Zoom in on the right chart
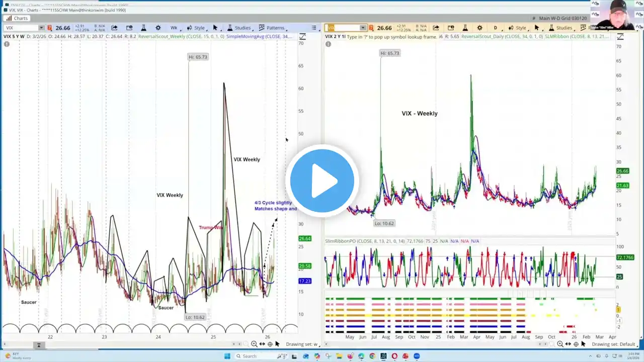644x362 pixels. [x=560, y=344]
